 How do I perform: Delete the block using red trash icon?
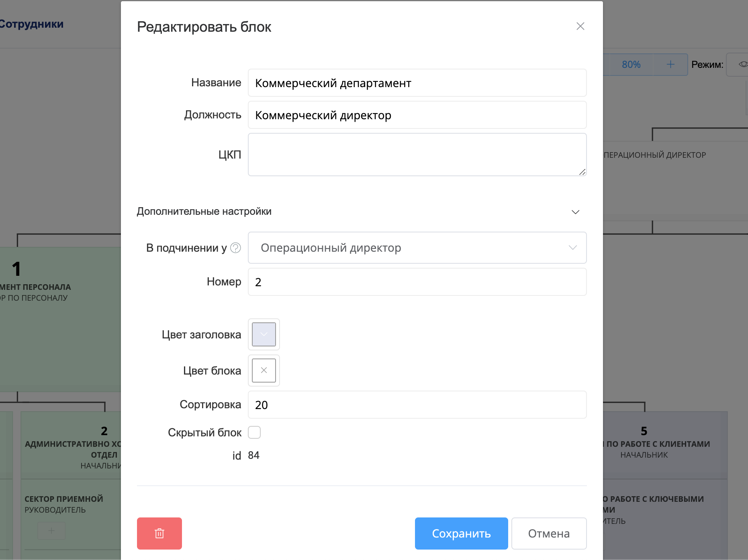(x=159, y=534)
